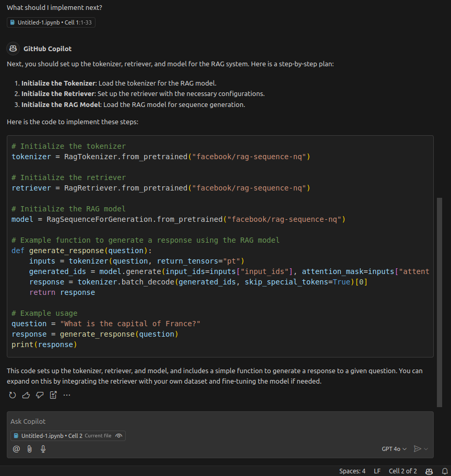Click the paperclip attach context icon
The height and width of the screenshot is (476, 451).
click(30, 449)
